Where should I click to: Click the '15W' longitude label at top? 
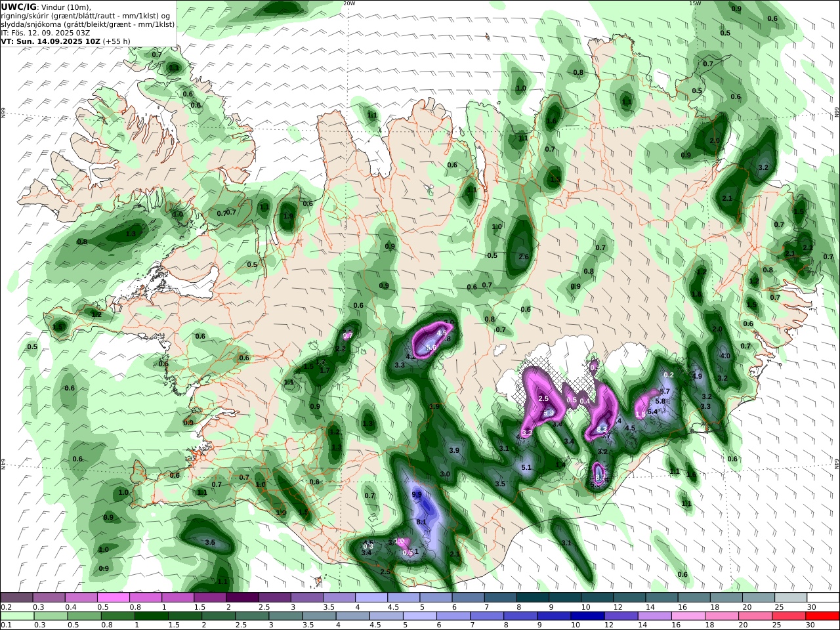point(694,3)
